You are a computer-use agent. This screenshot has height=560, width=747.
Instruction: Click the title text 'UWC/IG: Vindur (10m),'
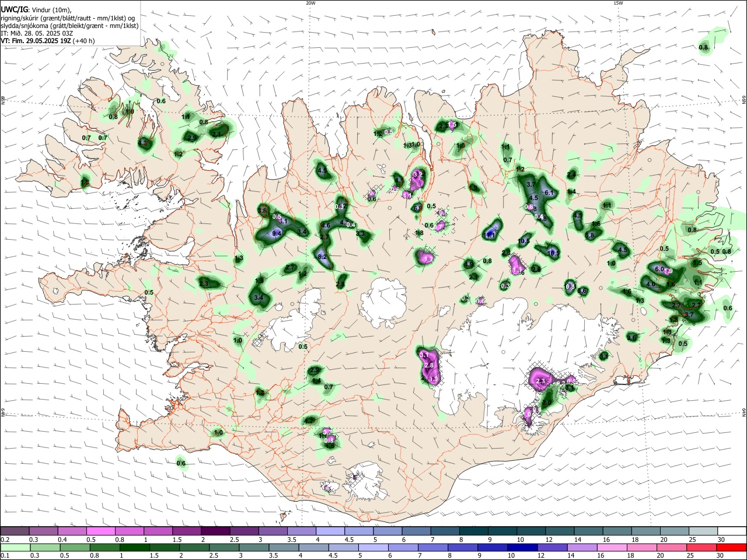(x=36, y=10)
